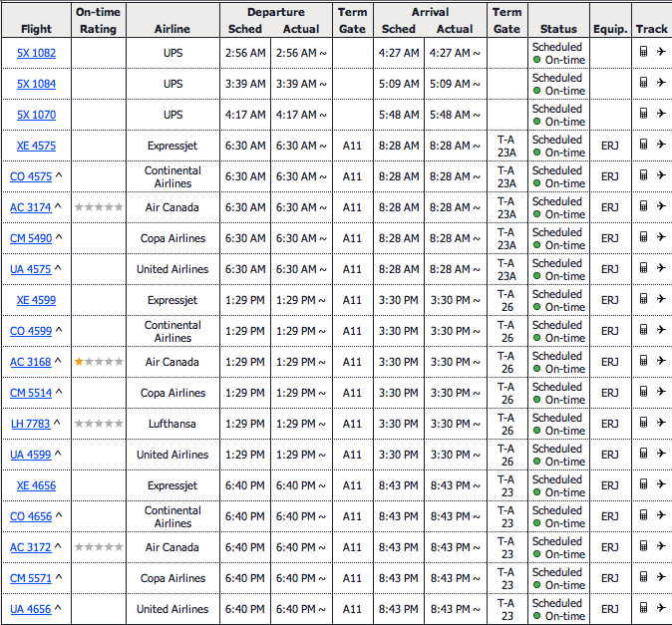Click airplane track icon for XE 4575
The width and height of the screenshot is (672, 625).
pos(661,144)
